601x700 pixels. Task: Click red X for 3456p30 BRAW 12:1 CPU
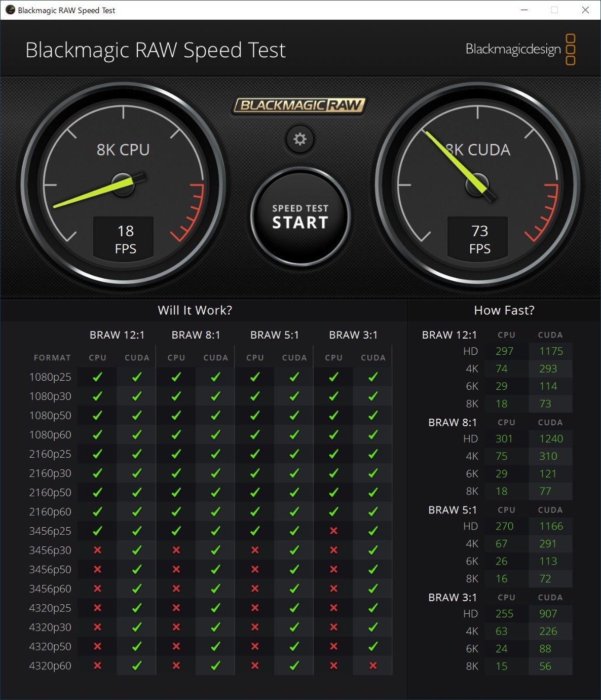[x=97, y=550]
